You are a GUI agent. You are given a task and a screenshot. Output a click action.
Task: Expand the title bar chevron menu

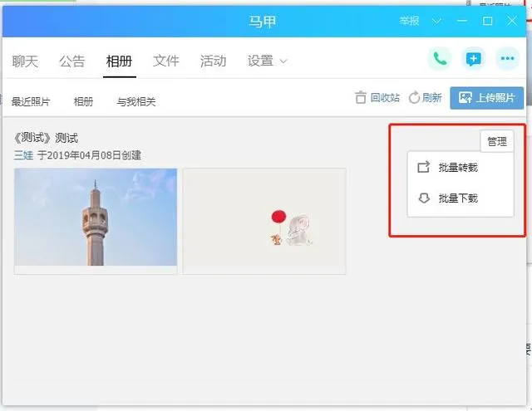[436, 22]
